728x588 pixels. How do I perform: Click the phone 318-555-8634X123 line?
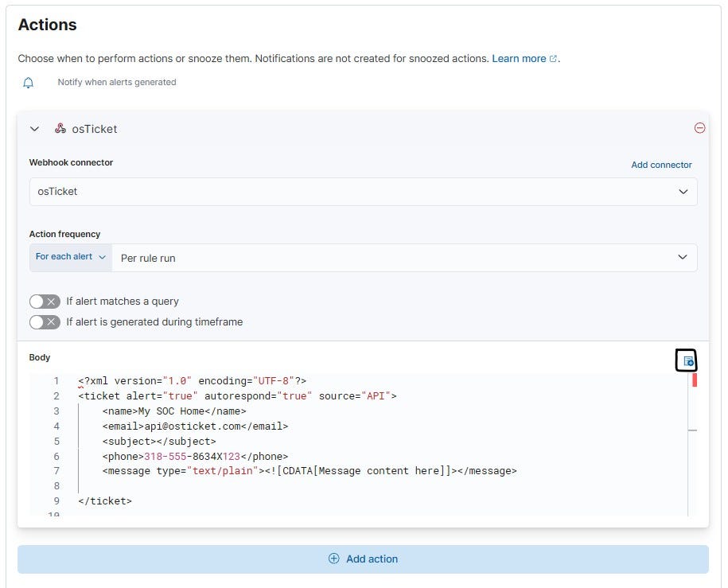point(195,457)
